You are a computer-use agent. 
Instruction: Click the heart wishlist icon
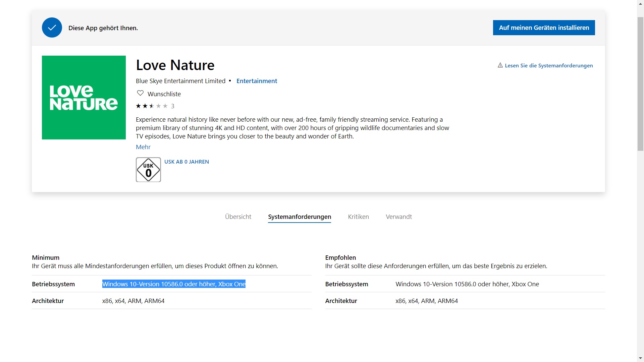[140, 93]
